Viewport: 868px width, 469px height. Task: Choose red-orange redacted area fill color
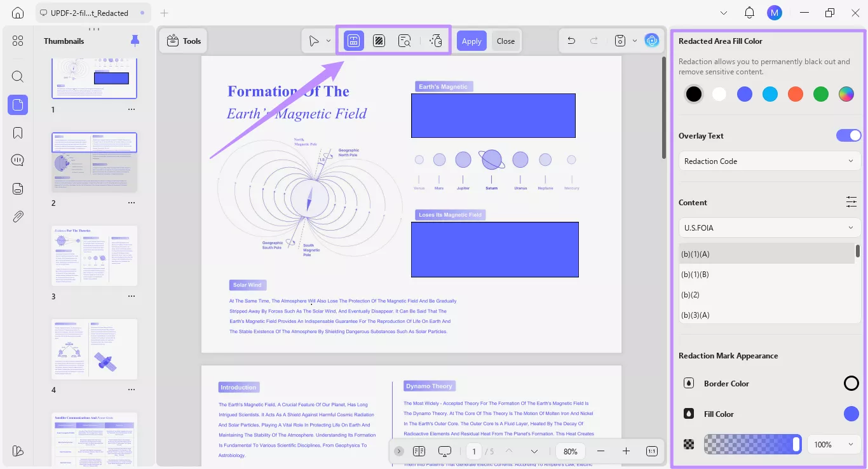[x=795, y=94]
